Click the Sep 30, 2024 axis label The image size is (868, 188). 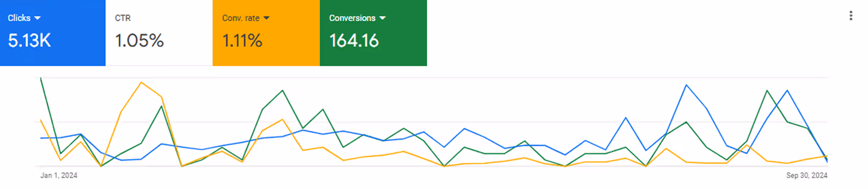point(807,175)
